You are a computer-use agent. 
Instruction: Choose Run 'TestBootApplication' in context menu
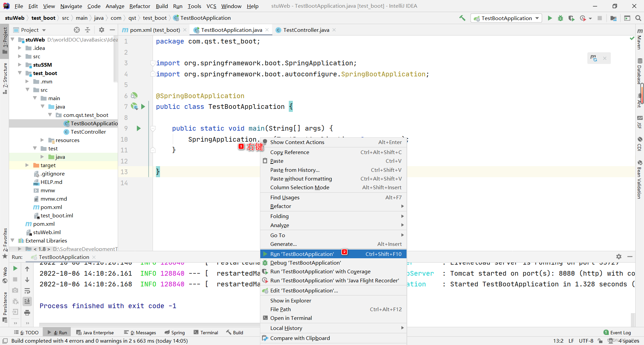(333, 254)
